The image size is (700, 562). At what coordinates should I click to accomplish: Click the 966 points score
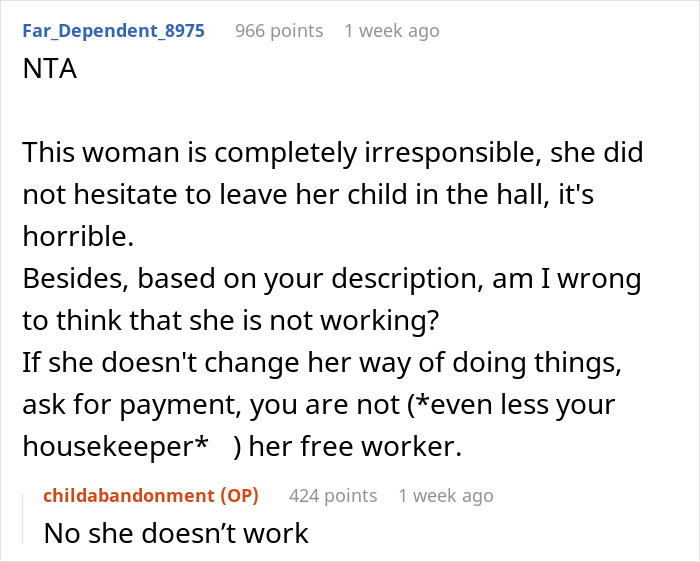click(279, 30)
